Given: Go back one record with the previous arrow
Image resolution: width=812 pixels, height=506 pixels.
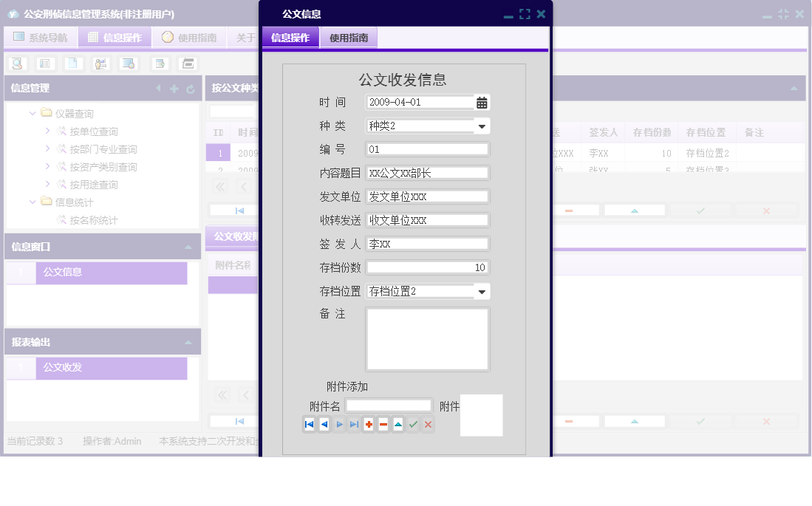Looking at the screenshot, I should 324,424.
